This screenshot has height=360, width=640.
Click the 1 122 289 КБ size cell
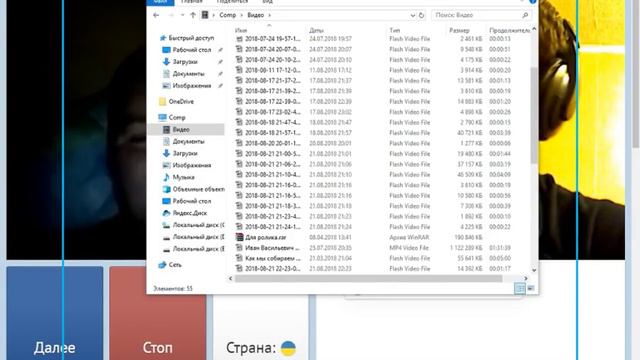466,248
